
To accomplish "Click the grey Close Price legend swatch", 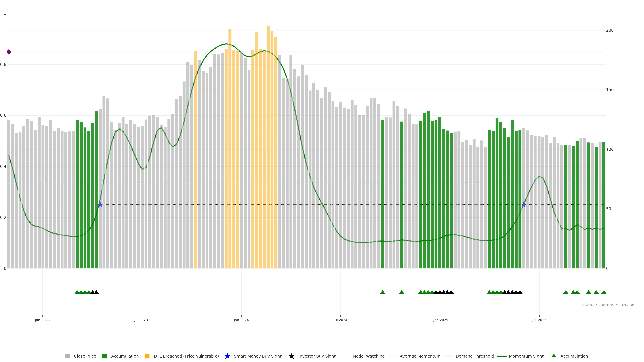I will (x=67, y=356).
